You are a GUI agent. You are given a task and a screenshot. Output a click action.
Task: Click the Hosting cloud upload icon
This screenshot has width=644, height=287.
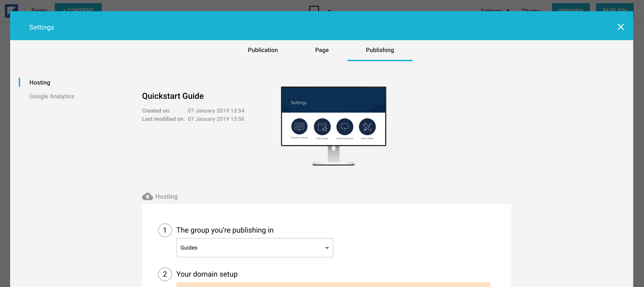tap(147, 197)
